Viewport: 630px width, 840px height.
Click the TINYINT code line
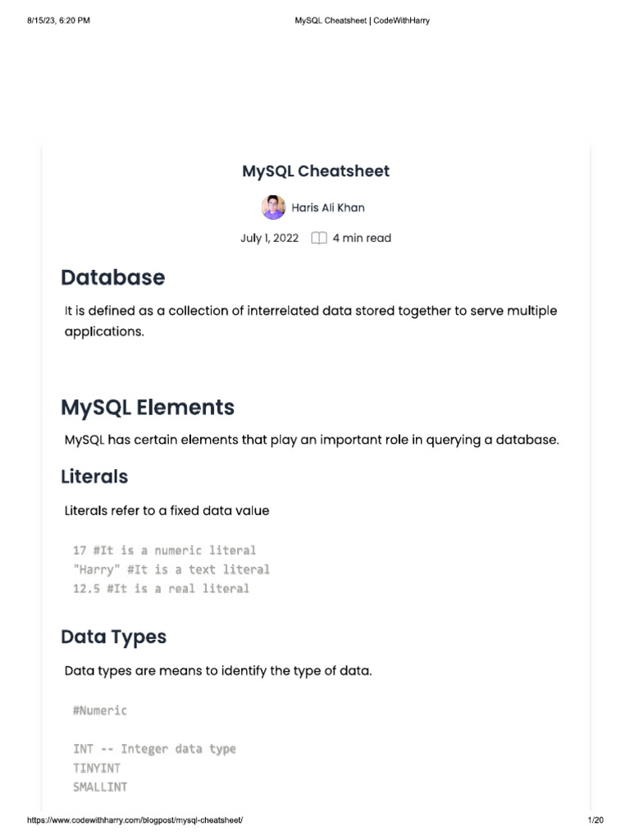97,768
